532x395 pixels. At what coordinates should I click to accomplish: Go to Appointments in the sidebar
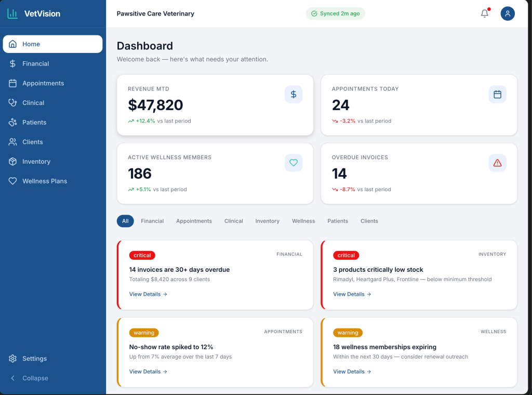(43, 83)
